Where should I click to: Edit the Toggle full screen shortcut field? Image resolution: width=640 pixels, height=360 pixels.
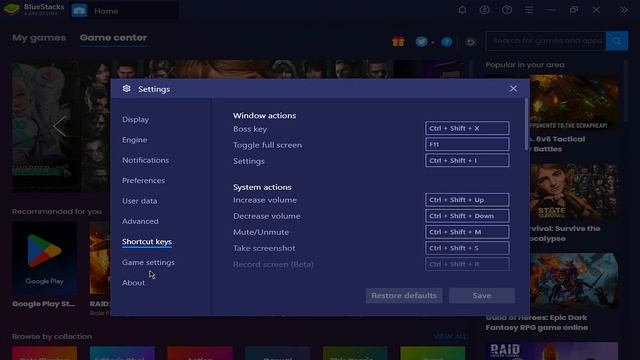467,144
